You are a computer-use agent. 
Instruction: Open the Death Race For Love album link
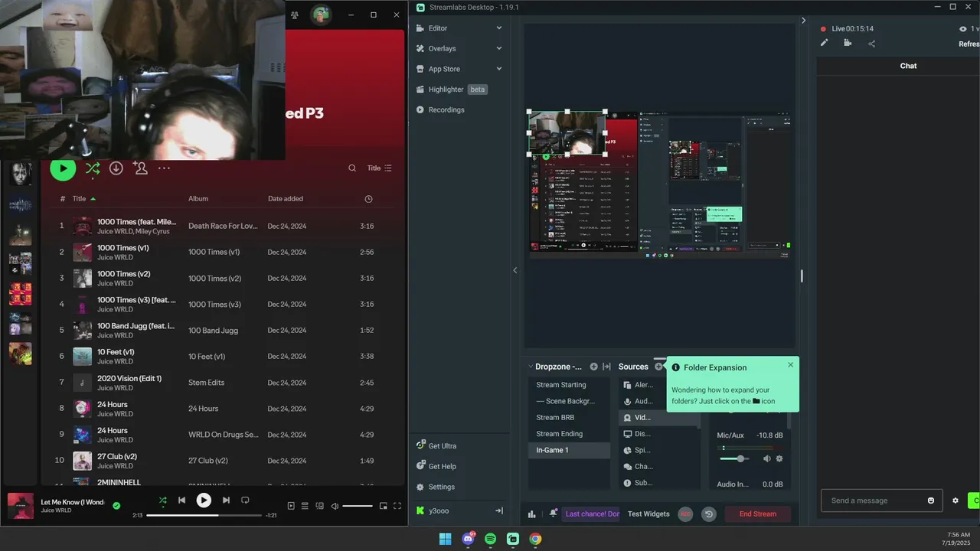click(224, 227)
